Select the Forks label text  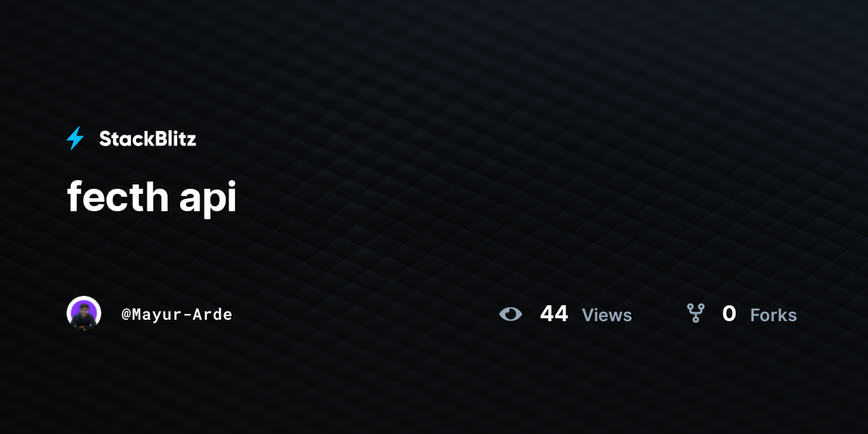tap(773, 315)
